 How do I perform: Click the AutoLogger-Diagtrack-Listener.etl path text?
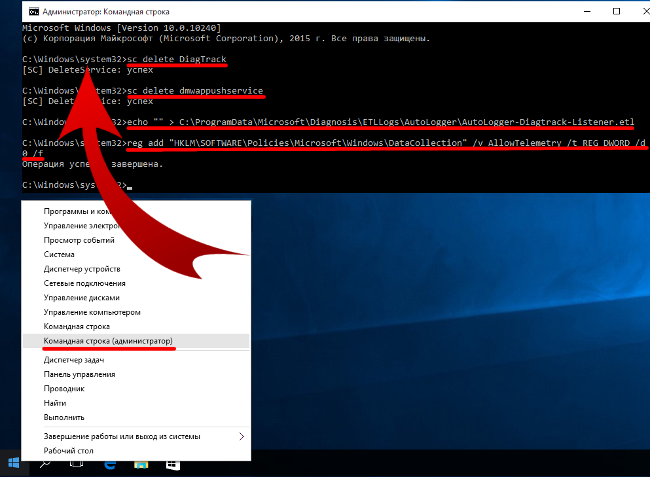click(x=406, y=122)
